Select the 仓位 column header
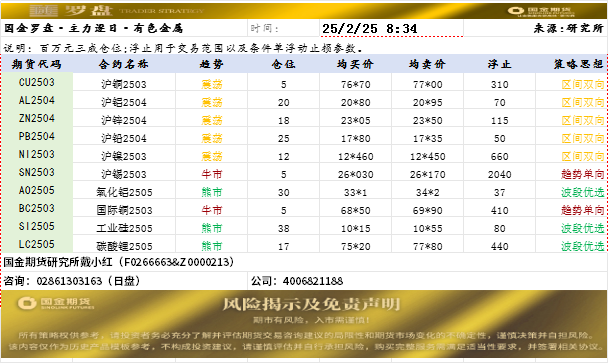This screenshot has width=608, height=363. [x=283, y=64]
